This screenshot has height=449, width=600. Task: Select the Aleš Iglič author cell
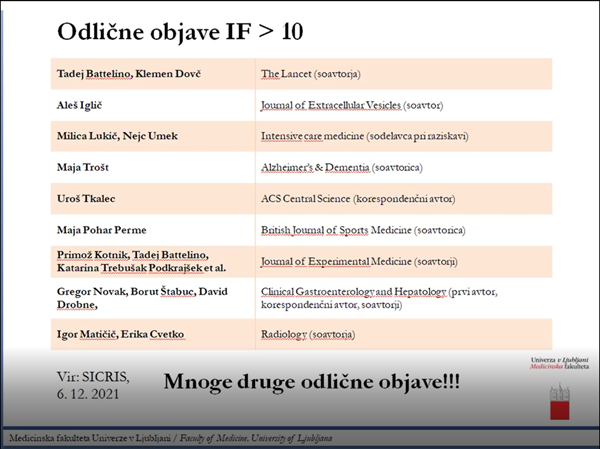(84, 104)
